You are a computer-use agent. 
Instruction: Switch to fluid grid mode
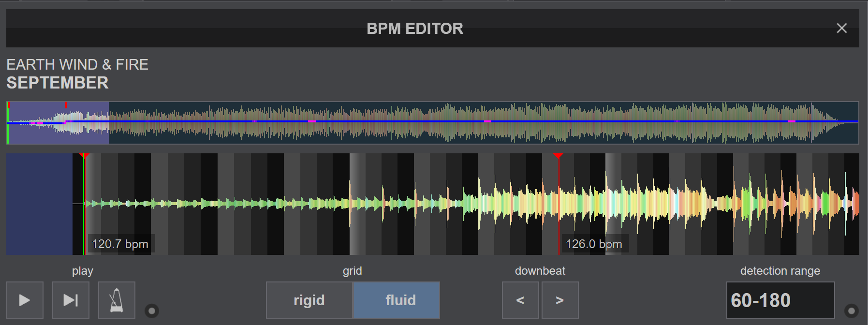[x=397, y=300]
